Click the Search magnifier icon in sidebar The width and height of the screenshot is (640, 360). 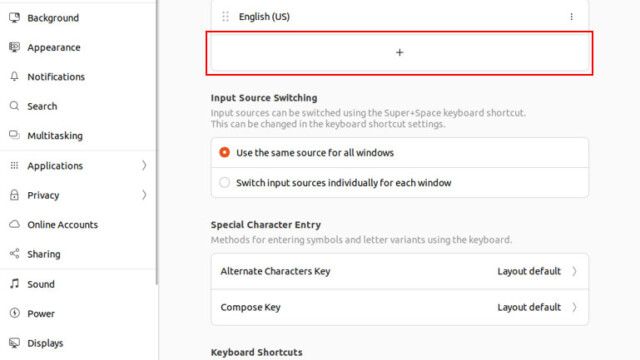click(14, 106)
